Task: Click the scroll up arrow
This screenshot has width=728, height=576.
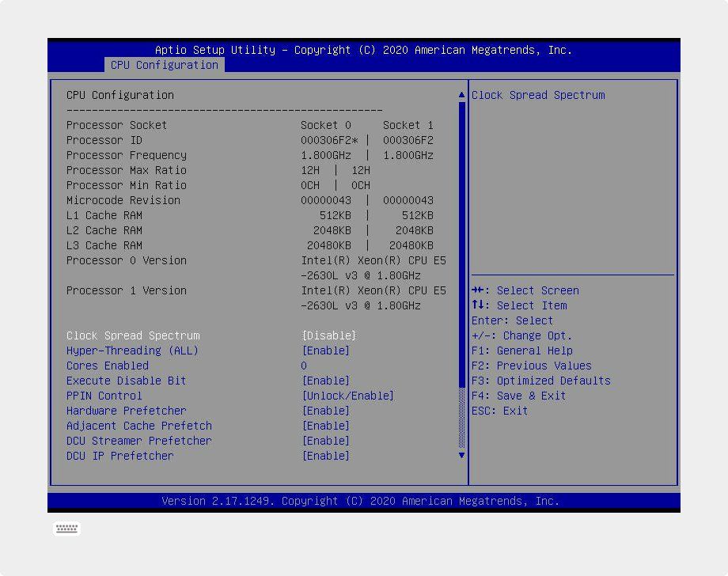Action: pyautogui.click(x=461, y=95)
